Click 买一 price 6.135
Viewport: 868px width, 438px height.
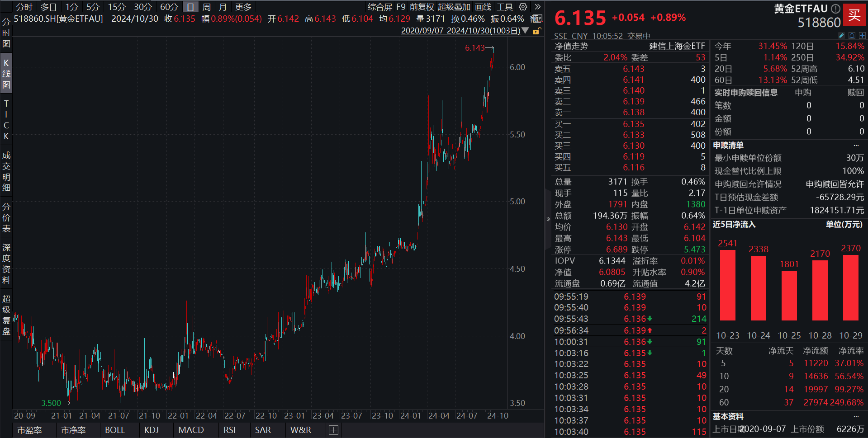pos(634,124)
